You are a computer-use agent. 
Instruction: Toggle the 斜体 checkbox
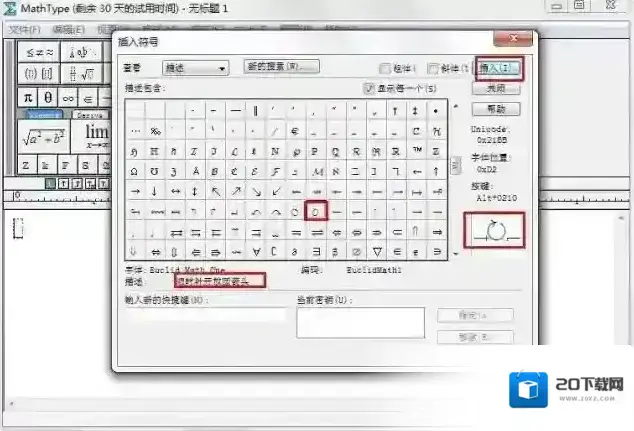coord(433,69)
